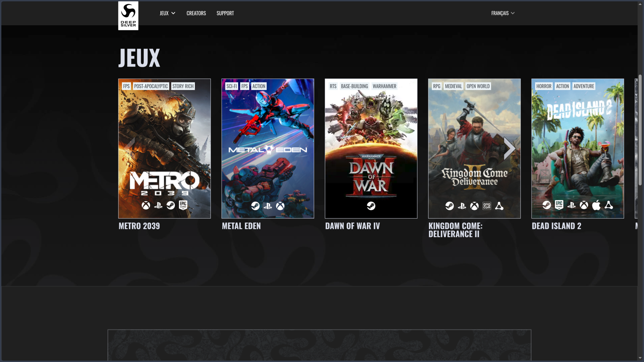Click the scrollbar down arrow
Screen dimensions: 644x362
640,358
